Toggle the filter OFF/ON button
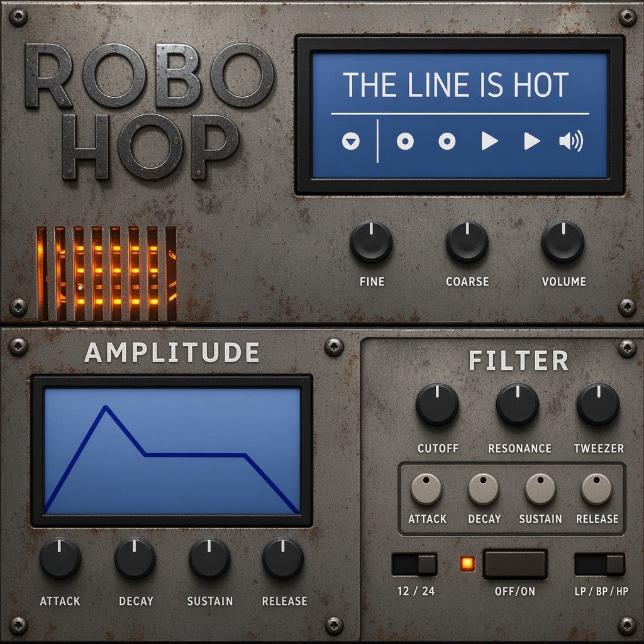 [x=515, y=564]
